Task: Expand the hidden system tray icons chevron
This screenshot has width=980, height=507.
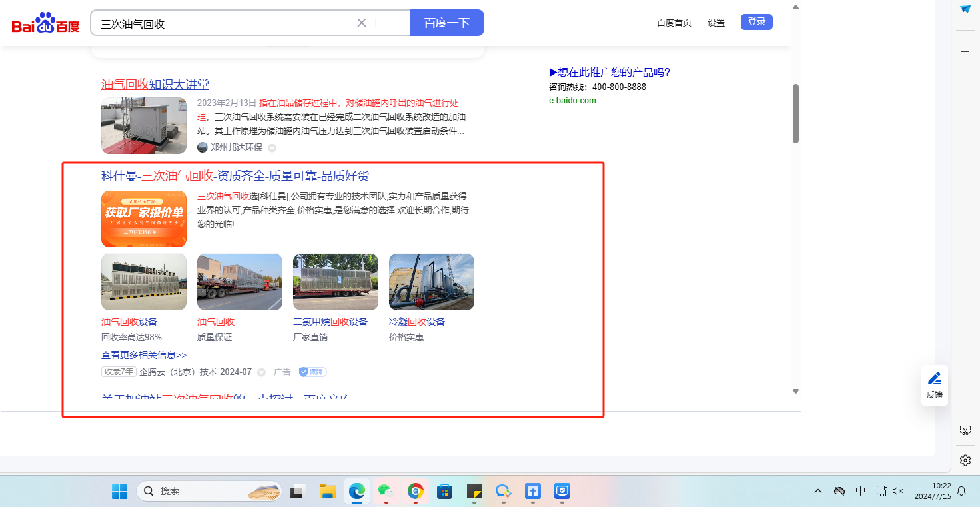Action: pyautogui.click(x=817, y=491)
